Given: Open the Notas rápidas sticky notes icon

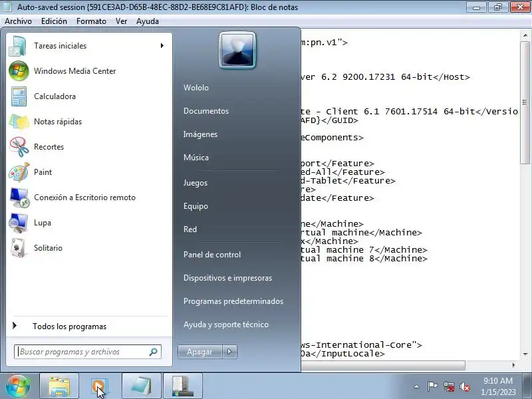Looking at the screenshot, I should tap(19, 122).
